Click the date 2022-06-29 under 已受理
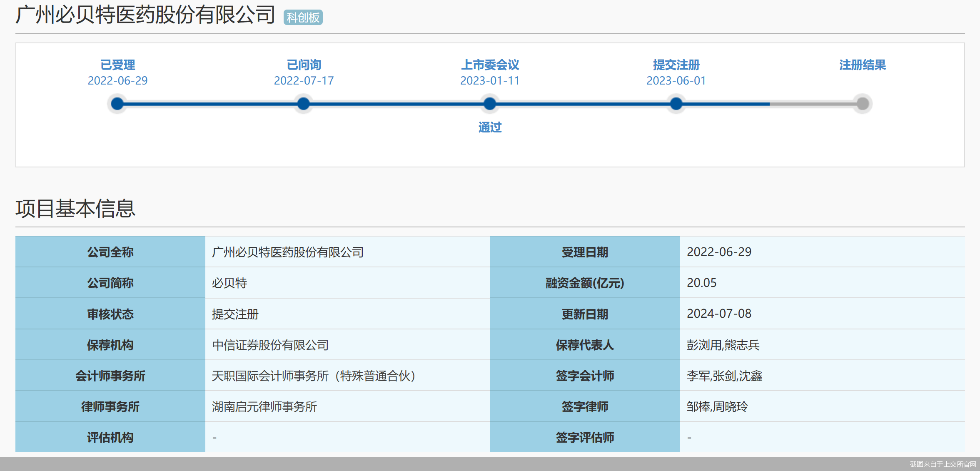The width and height of the screenshot is (980, 471). coord(117,81)
